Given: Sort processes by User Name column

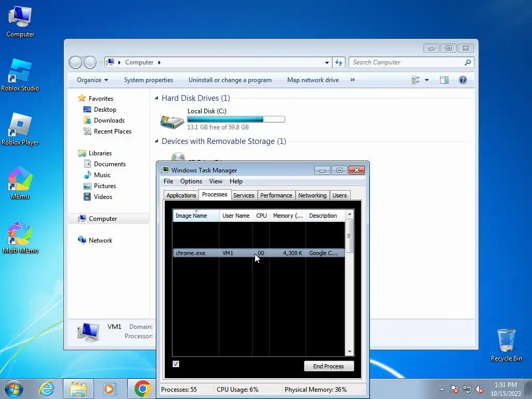Looking at the screenshot, I should click(236, 216).
